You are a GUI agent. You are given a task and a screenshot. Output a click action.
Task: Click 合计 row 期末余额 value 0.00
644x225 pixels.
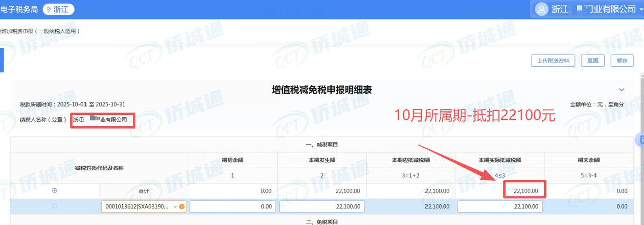tap(622, 191)
